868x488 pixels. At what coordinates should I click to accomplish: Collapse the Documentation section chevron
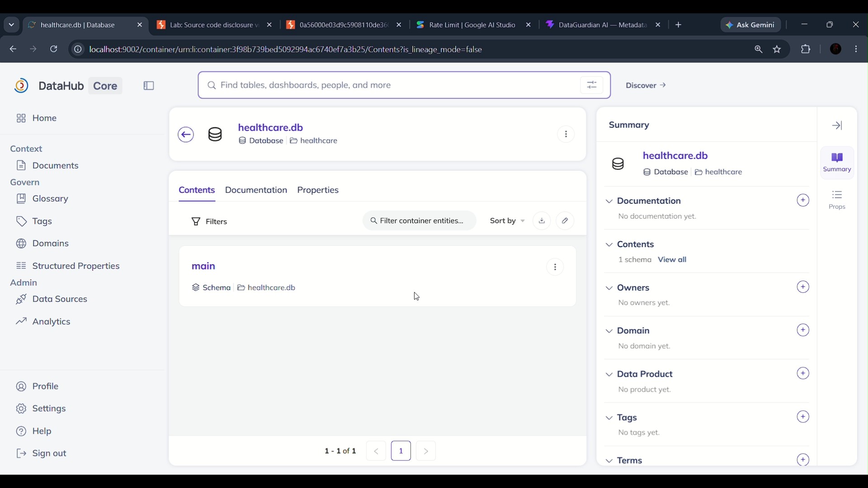coord(609,202)
